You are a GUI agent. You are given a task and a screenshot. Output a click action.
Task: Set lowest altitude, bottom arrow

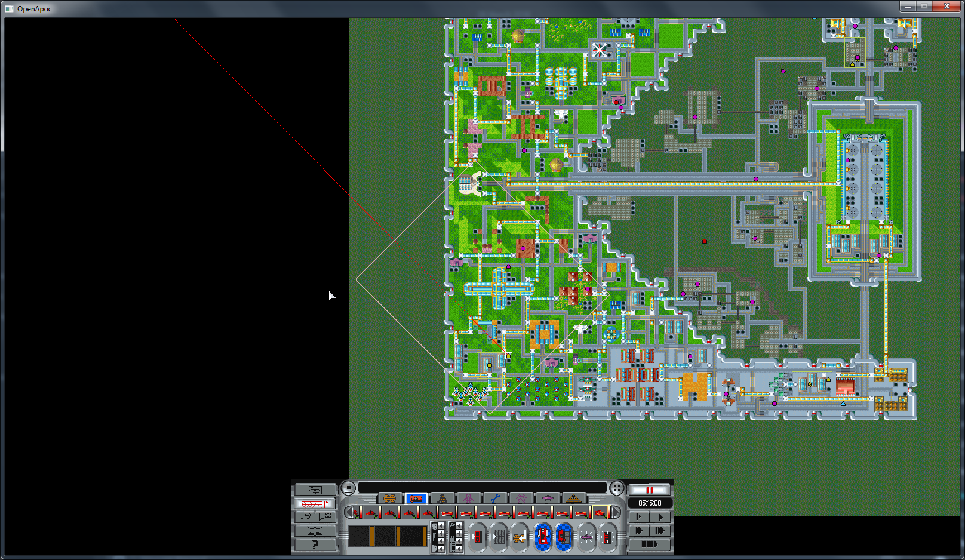pos(459,549)
